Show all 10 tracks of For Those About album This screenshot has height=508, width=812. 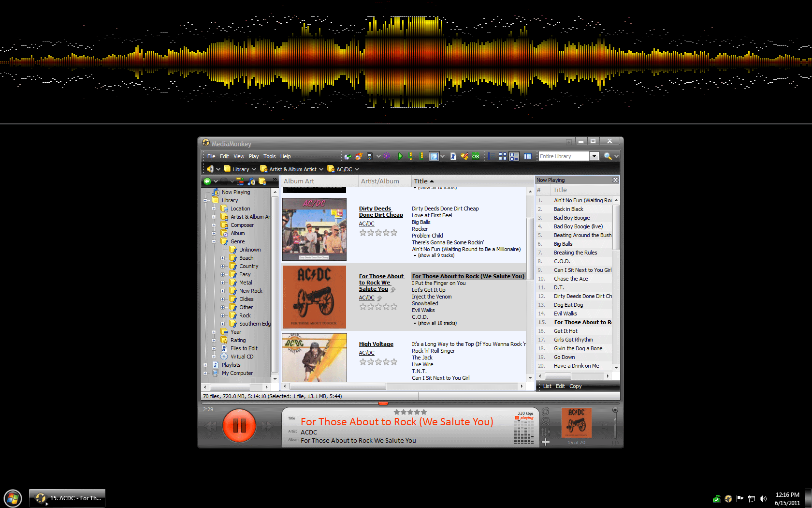coord(435,323)
